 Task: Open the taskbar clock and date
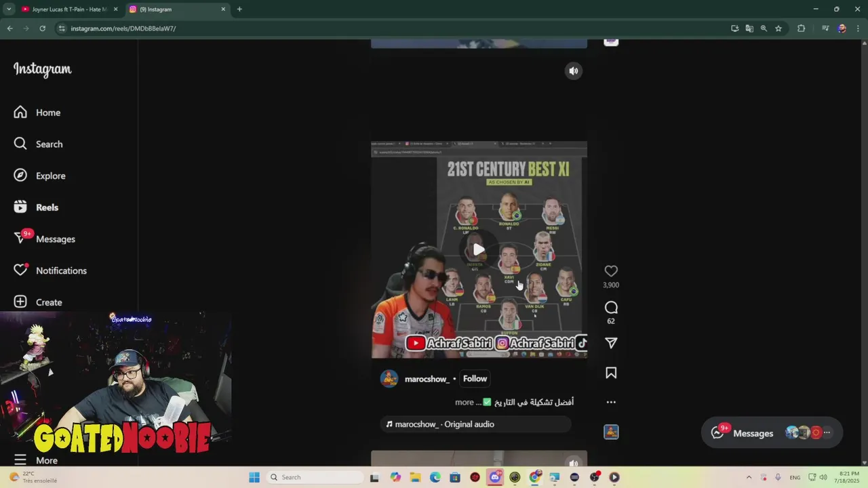click(848, 477)
